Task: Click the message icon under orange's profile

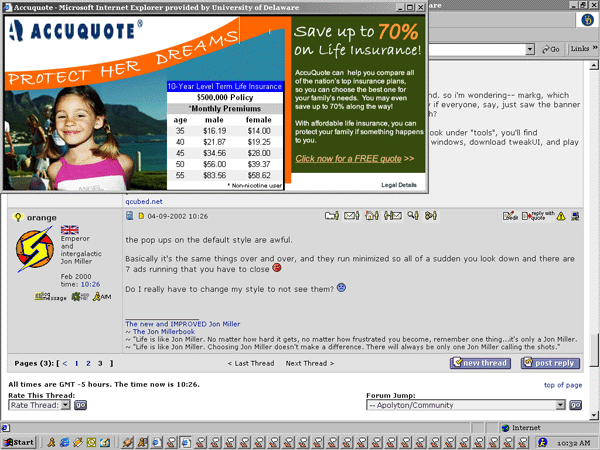Action: (50, 297)
